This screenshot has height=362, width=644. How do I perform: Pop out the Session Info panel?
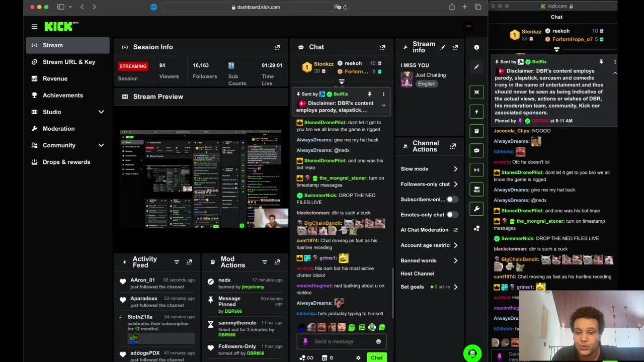pos(277,47)
